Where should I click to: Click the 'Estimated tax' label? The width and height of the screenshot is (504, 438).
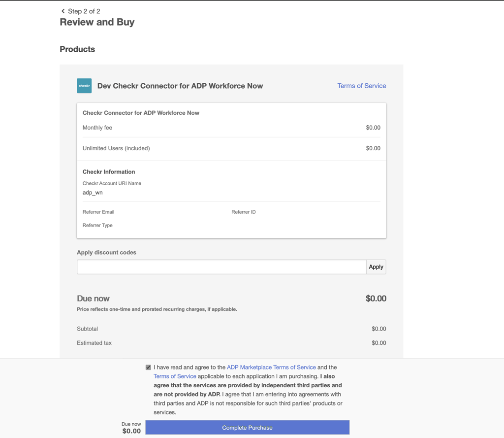[x=94, y=343]
